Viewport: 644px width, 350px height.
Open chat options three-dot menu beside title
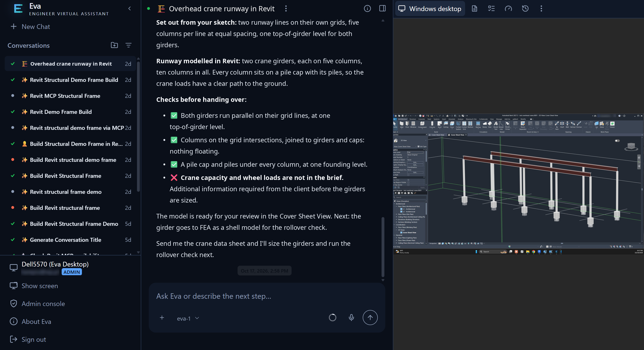pos(286,9)
